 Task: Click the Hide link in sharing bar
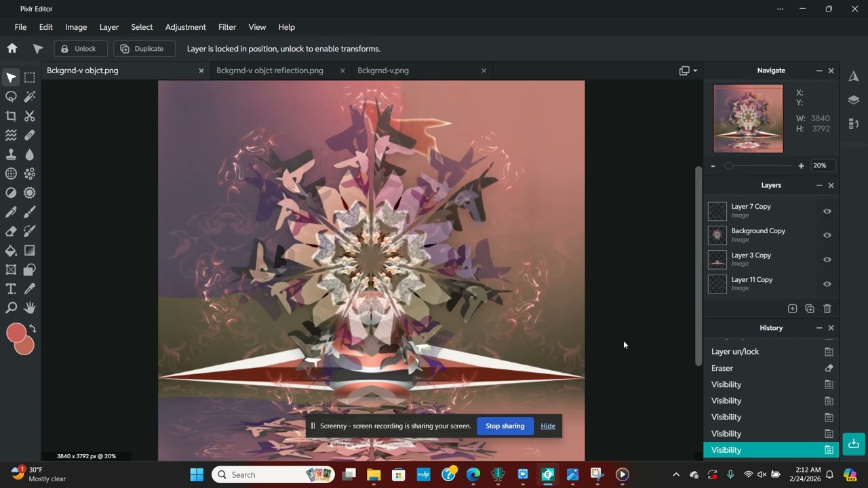pos(548,426)
